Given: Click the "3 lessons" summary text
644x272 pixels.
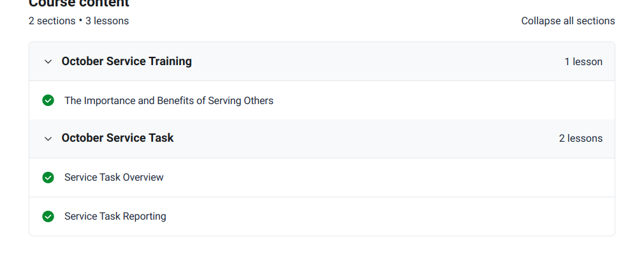Looking at the screenshot, I should 107,21.
